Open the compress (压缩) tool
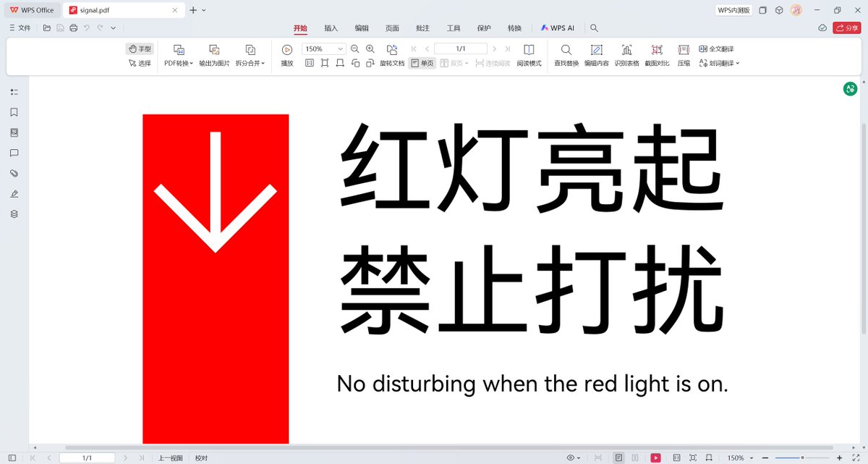868x464 pixels. [683, 54]
